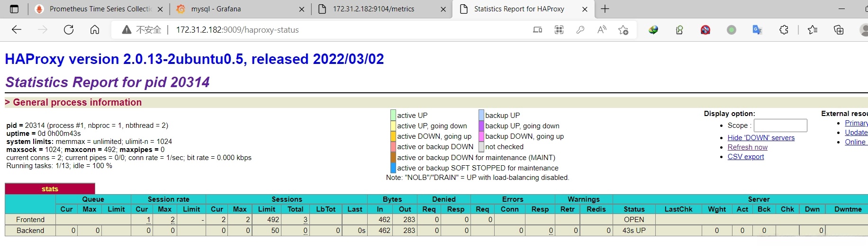Click the Scope filter input field
868x250 pixels.
(780, 125)
